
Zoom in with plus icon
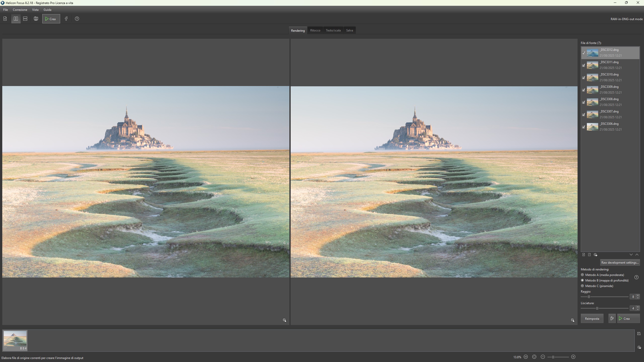(x=573, y=357)
